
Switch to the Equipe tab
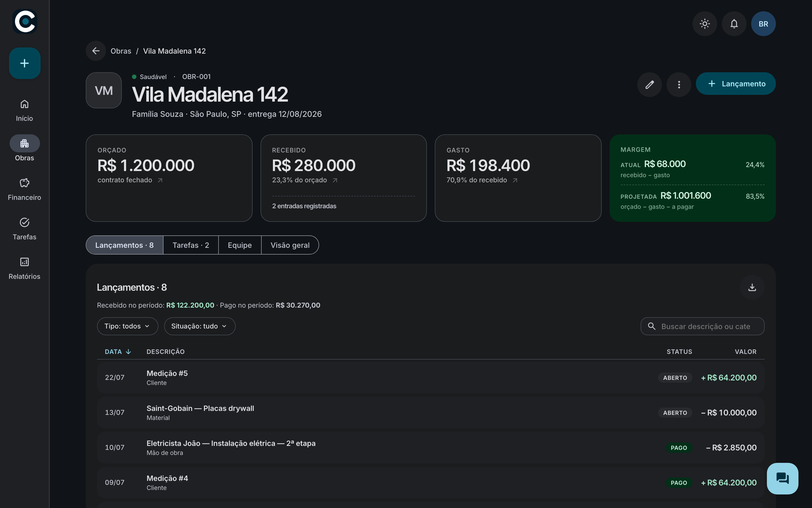pos(240,245)
